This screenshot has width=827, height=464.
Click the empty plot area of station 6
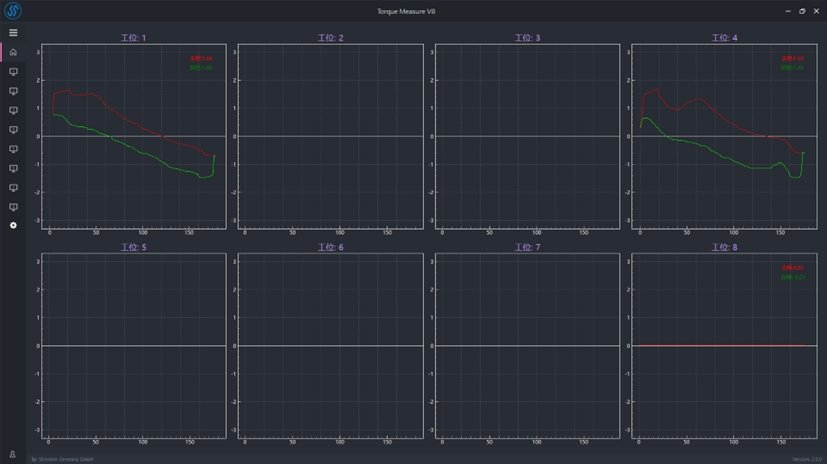(x=331, y=346)
